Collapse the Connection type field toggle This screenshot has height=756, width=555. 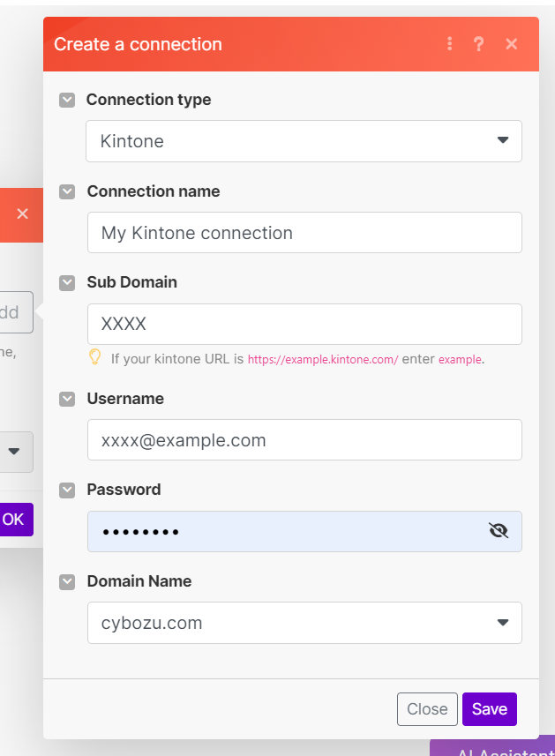pos(67,100)
